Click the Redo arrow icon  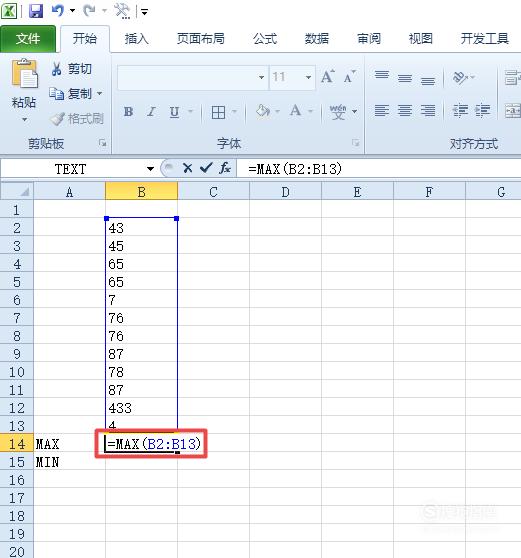pos(89,11)
